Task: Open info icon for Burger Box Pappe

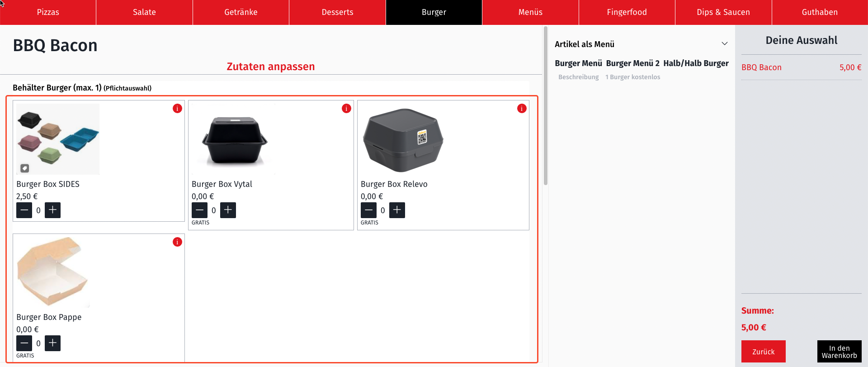Action: [x=177, y=242]
